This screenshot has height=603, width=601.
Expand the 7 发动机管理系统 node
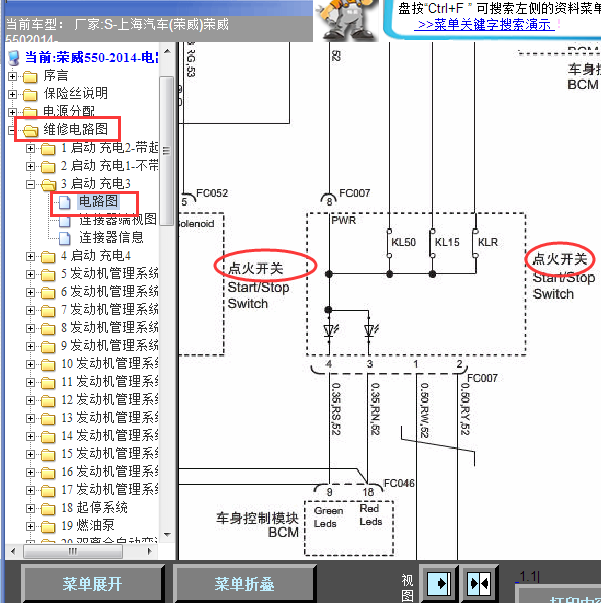[x=30, y=310]
